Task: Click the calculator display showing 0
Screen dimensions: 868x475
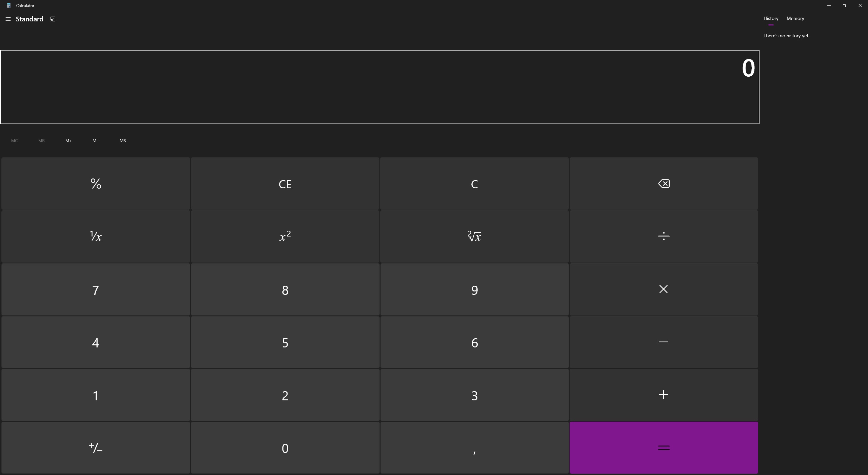Action: click(379, 87)
